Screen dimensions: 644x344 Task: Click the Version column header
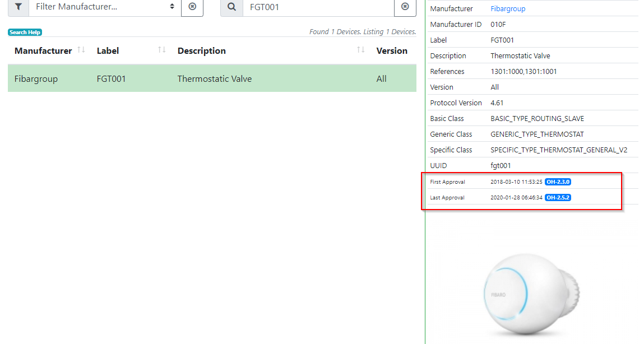point(392,50)
